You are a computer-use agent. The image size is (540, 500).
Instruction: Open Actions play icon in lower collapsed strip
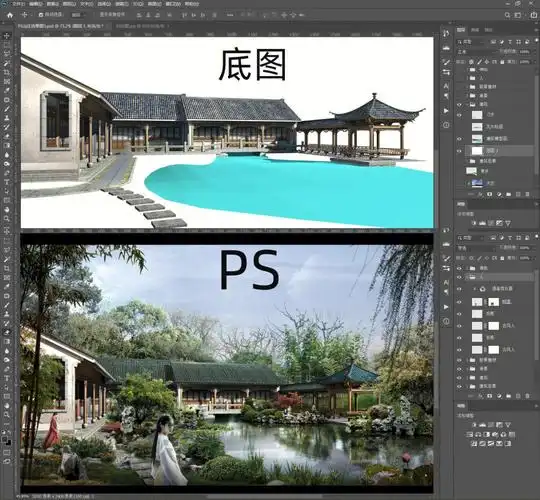click(x=446, y=307)
